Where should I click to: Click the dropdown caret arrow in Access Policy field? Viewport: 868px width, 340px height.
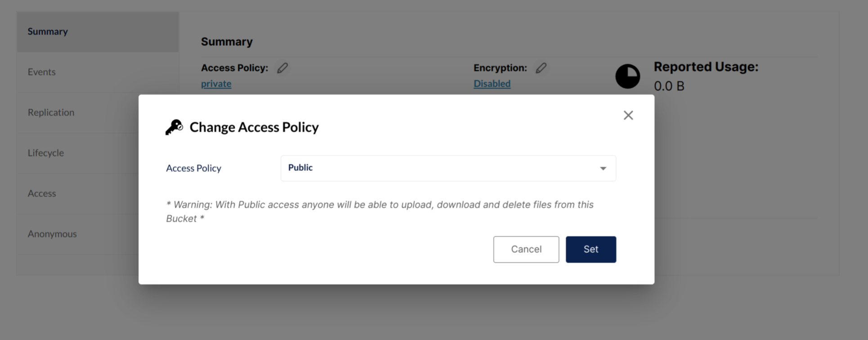(x=603, y=169)
